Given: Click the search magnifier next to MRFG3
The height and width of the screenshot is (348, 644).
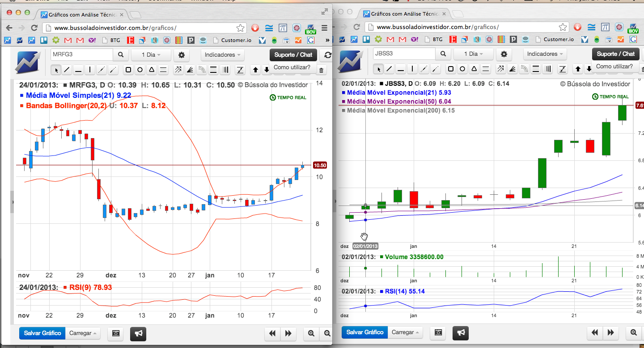Looking at the screenshot, I should pyautogui.click(x=120, y=55).
